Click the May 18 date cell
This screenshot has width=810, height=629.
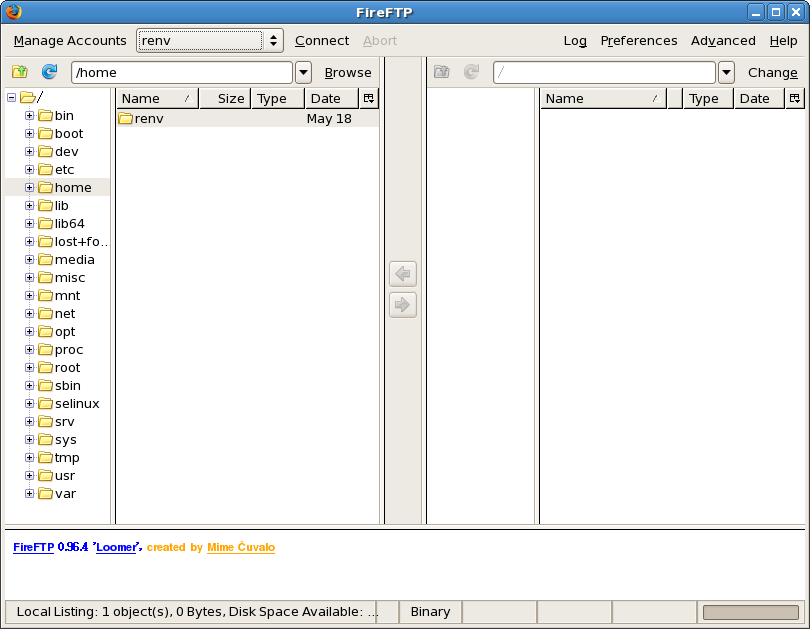coord(329,119)
